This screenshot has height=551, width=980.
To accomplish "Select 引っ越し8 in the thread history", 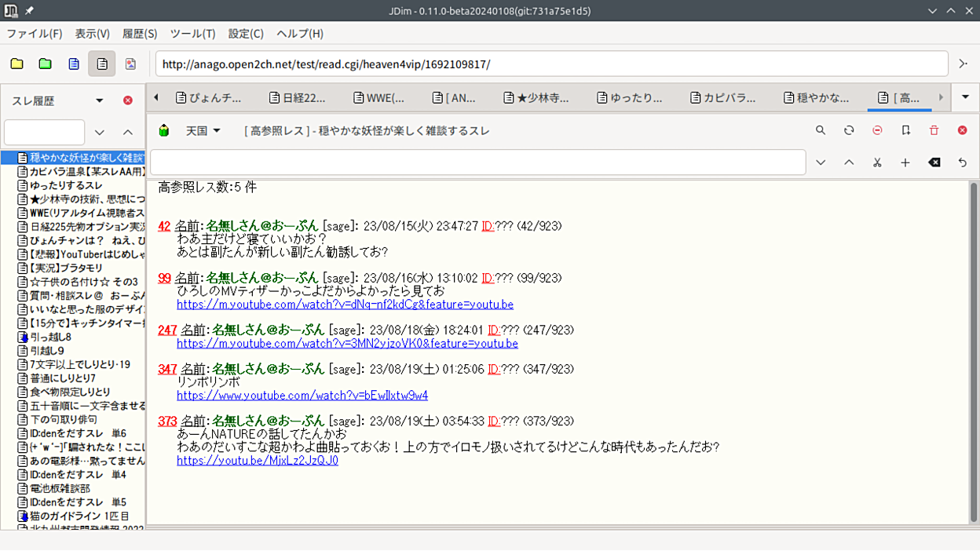I will click(x=50, y=337).
